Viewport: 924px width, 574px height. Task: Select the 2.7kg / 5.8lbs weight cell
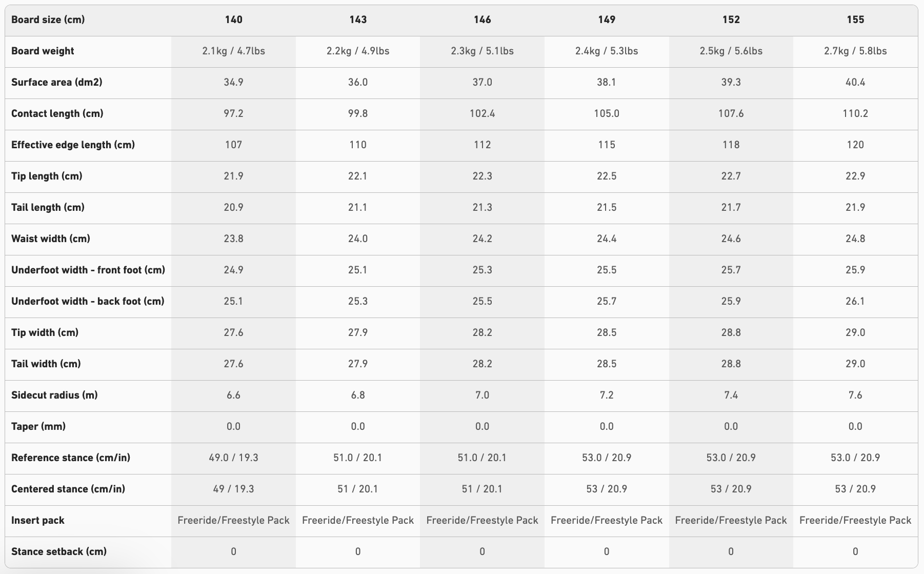tap(855, 51)
